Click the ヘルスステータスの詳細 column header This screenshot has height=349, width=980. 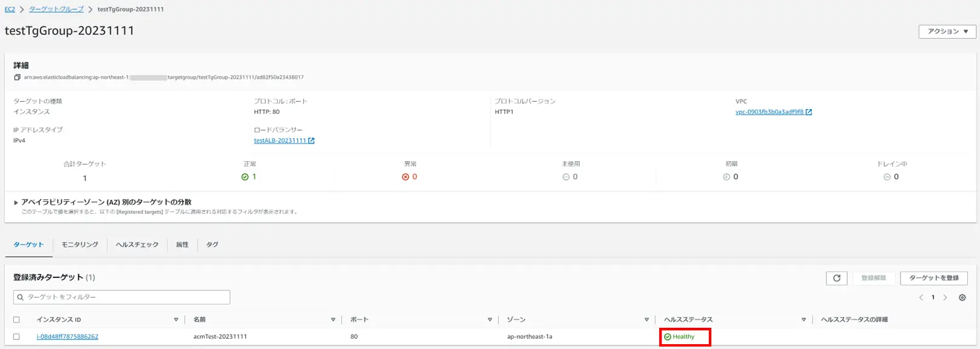854,320
